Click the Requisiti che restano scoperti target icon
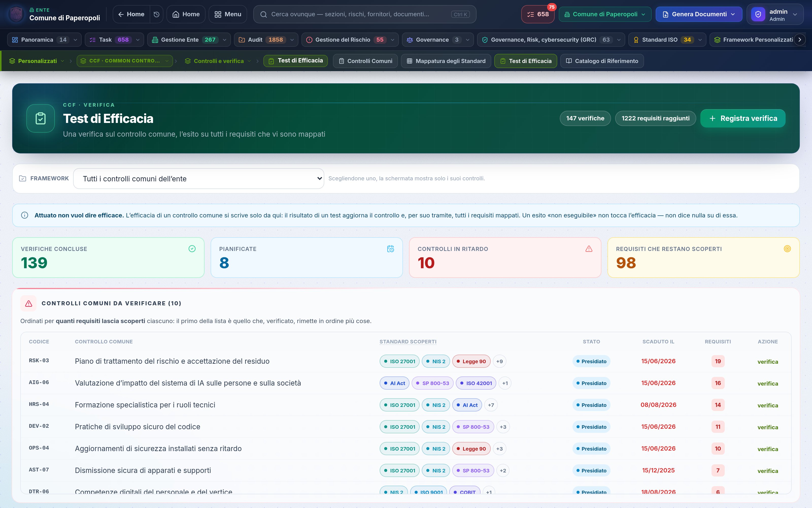 [787, 249]
